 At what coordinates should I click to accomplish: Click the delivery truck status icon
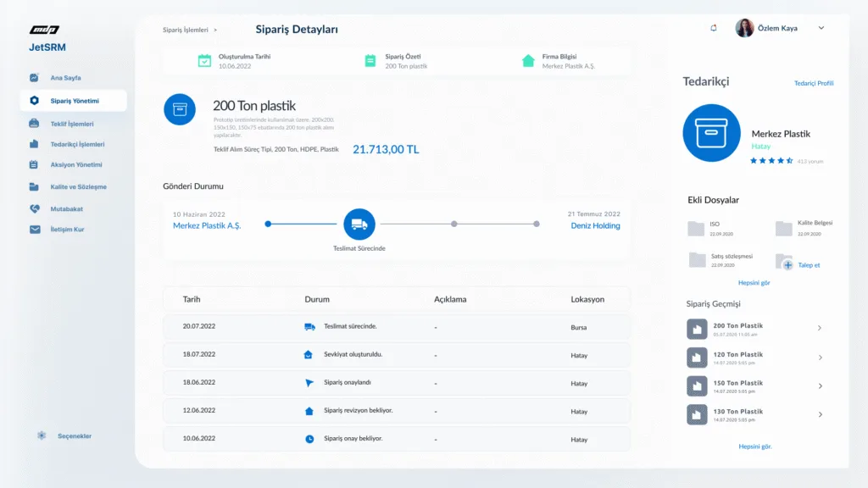point(359,224)
